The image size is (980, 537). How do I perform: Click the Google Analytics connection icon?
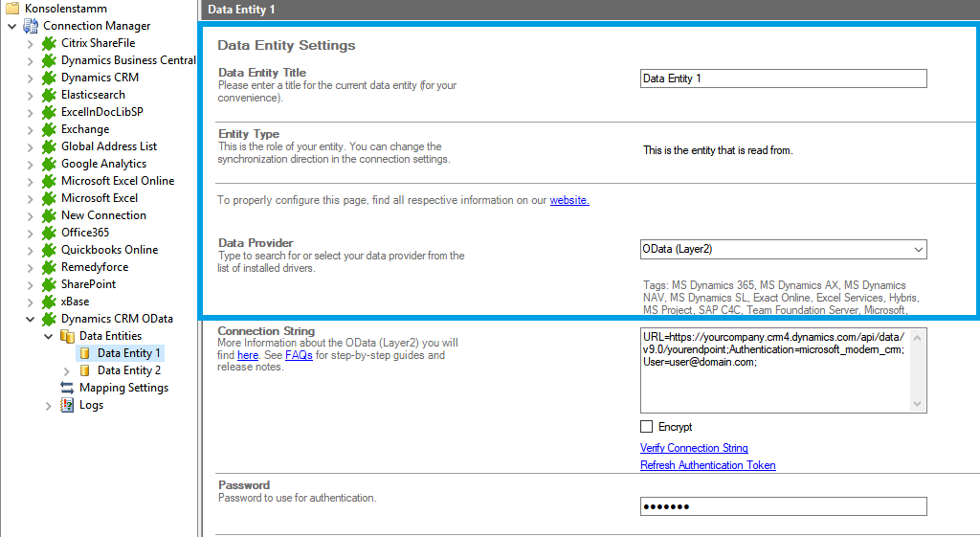[49, 164]
